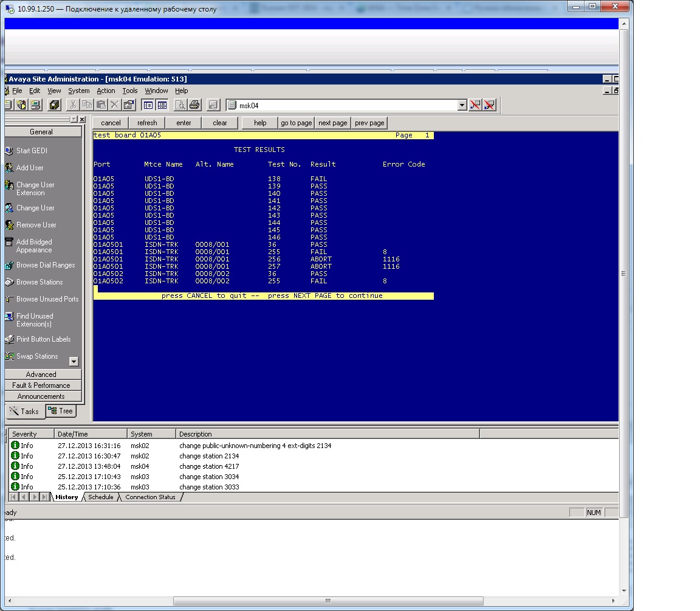Image resolution: width=700 pixels, height=611 pixels.
Task: Open the Tools menu
Action: click(130, 91)
